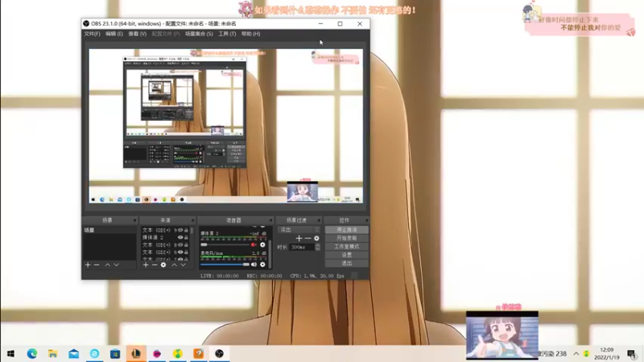Pop out the 混音器 dock panel

(x=270, y=220)
